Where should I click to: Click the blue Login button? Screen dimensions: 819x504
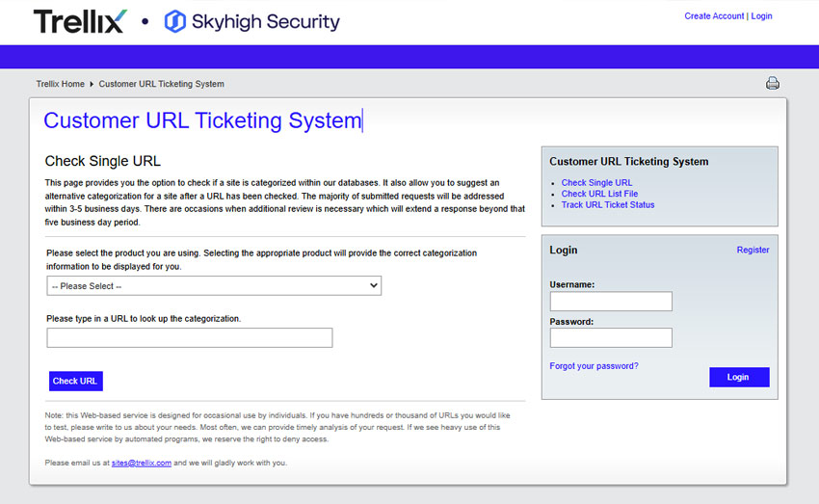tap(739, 377)
